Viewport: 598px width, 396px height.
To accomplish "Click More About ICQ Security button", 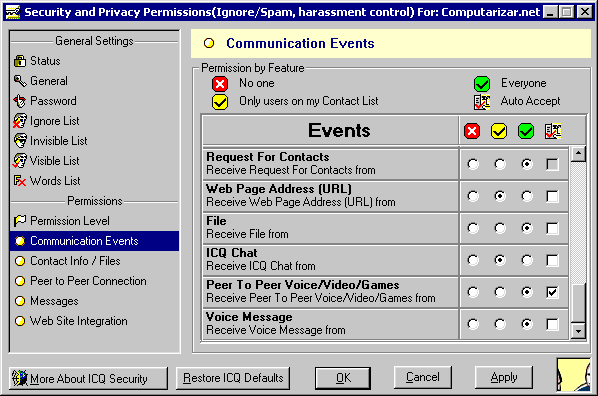I will coord(88,378).
